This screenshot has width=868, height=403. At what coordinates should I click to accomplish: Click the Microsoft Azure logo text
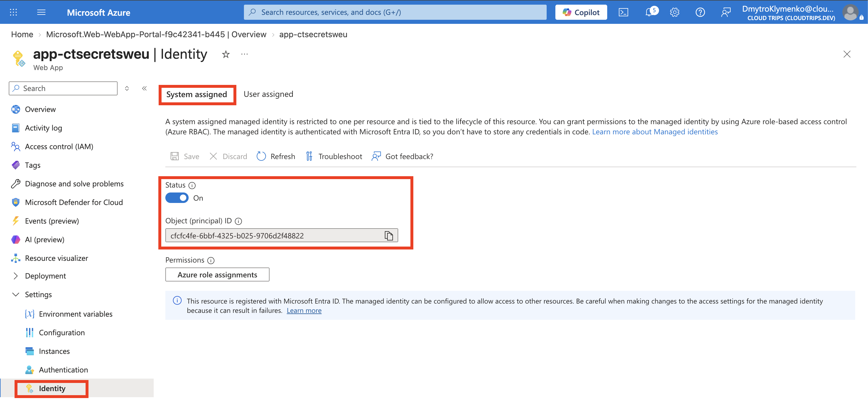point(98,13)
